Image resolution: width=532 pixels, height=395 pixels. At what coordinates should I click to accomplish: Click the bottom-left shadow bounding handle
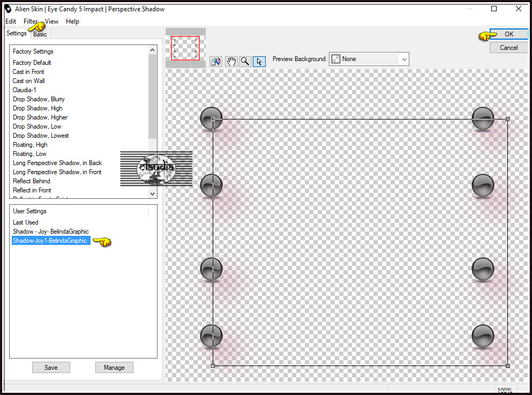click(x=213, y=366)
